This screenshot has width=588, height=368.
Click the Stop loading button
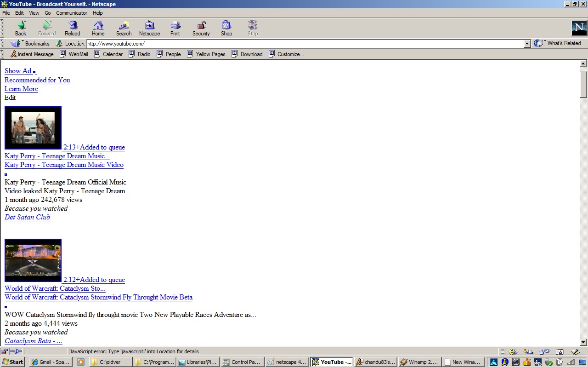pos(253,28)
